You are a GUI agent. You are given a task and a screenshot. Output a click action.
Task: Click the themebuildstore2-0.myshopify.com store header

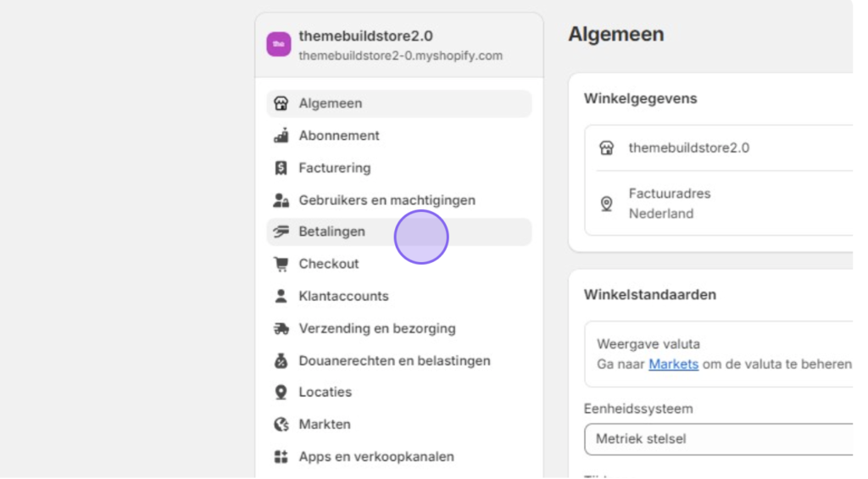pos(399,45)
